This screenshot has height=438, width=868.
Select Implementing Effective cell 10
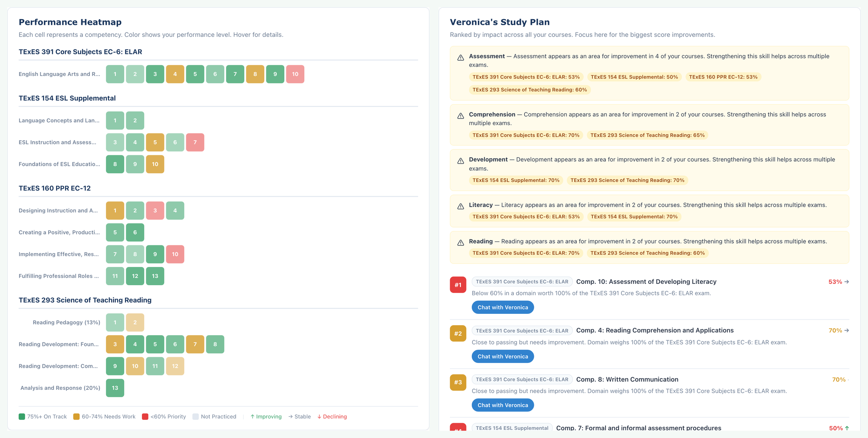pos(175,254)
